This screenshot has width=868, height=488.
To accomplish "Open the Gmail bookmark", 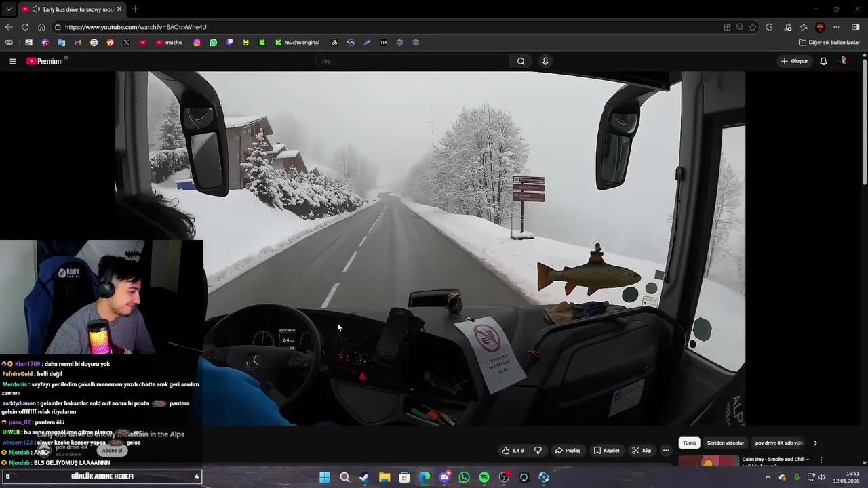I will coord(78,42).
